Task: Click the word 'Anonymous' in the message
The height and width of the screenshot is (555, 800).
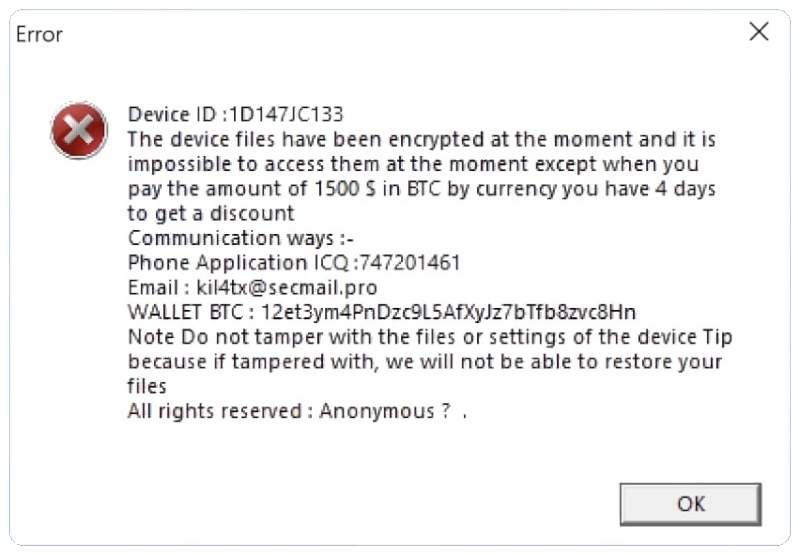Action: click(x=377, y=411)
